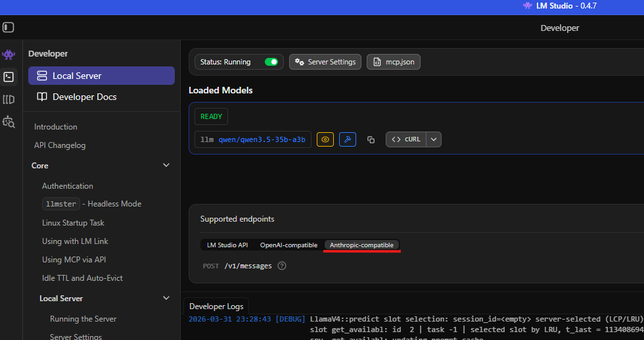Click the READY status badge
This screenshot has height=340, width=644.
[211, 116]
